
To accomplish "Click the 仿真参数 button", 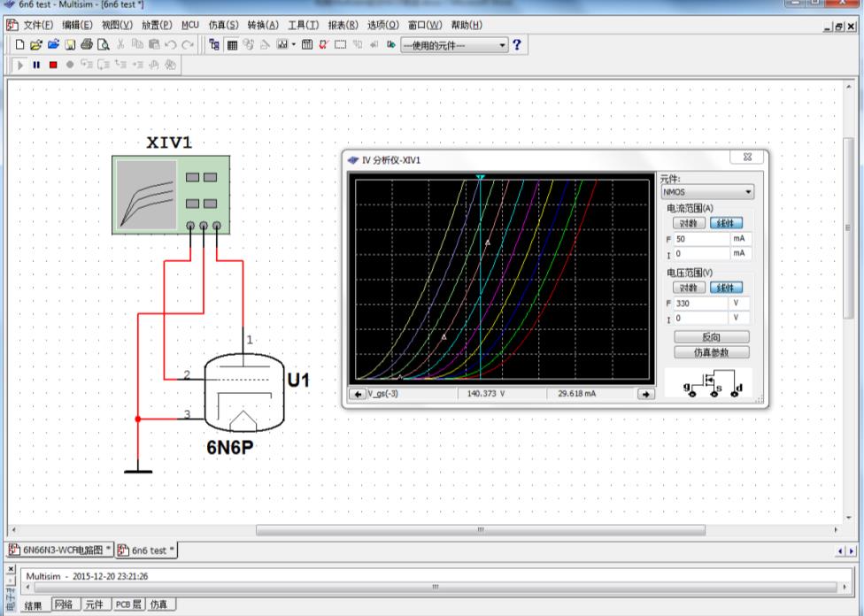I will [x=712, y=352].
